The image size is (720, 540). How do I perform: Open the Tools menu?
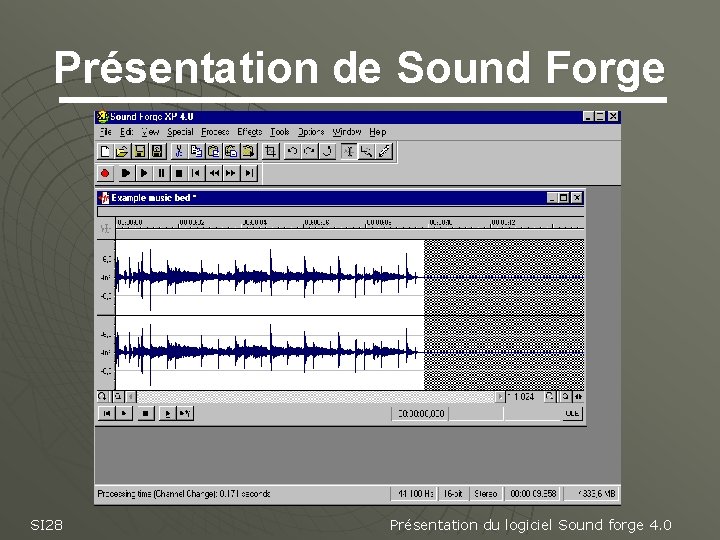[x=280, y=132]
